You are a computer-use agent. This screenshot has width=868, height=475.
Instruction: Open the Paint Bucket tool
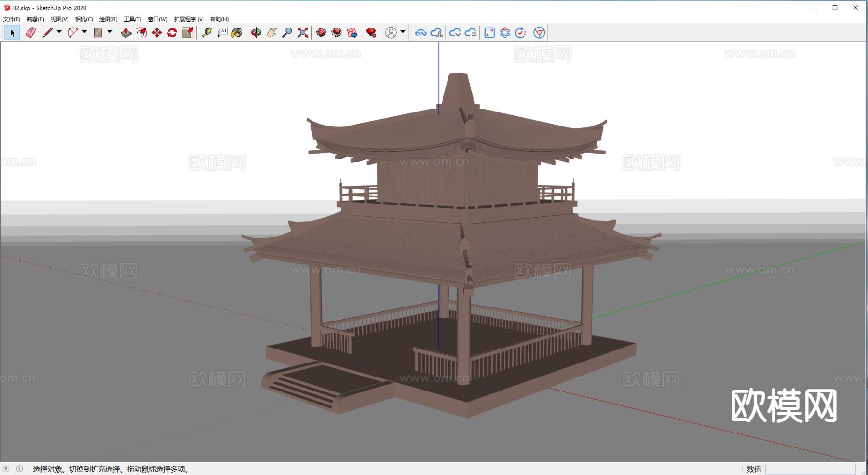point(236,32)
